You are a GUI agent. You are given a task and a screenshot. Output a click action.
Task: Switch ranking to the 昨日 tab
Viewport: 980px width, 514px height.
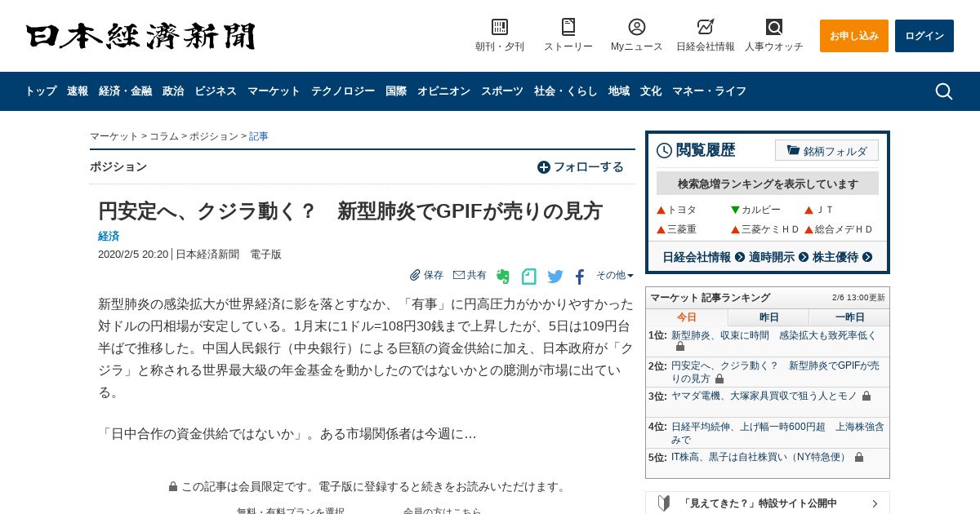768,317
